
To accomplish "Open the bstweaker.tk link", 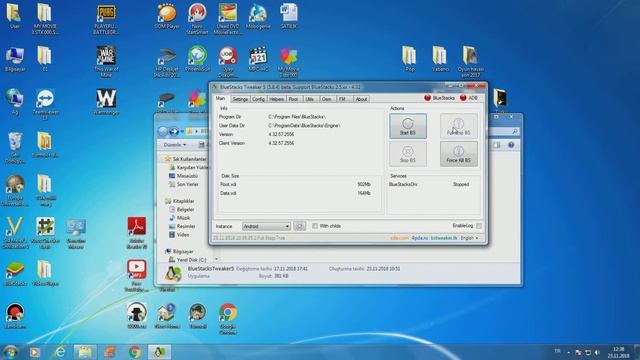I will (x=444, y=238).
